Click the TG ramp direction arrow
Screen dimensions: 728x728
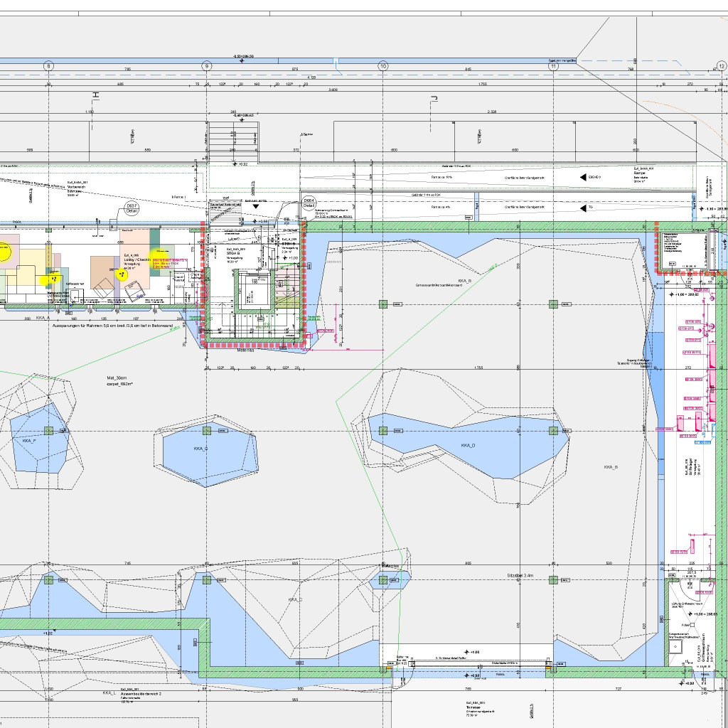[584, 208]
